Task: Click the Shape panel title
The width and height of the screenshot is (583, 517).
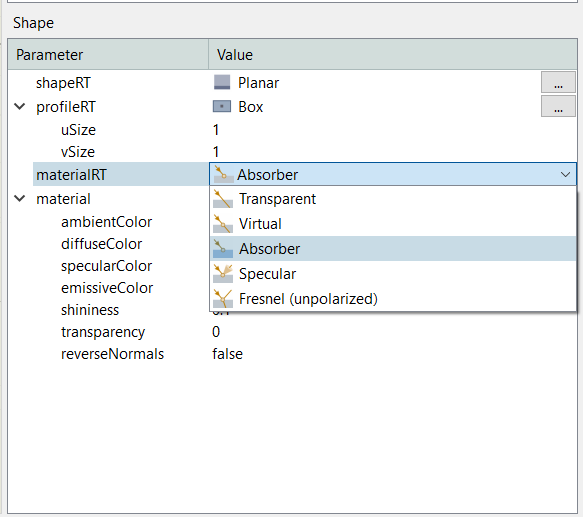Action: pos(33,23)
